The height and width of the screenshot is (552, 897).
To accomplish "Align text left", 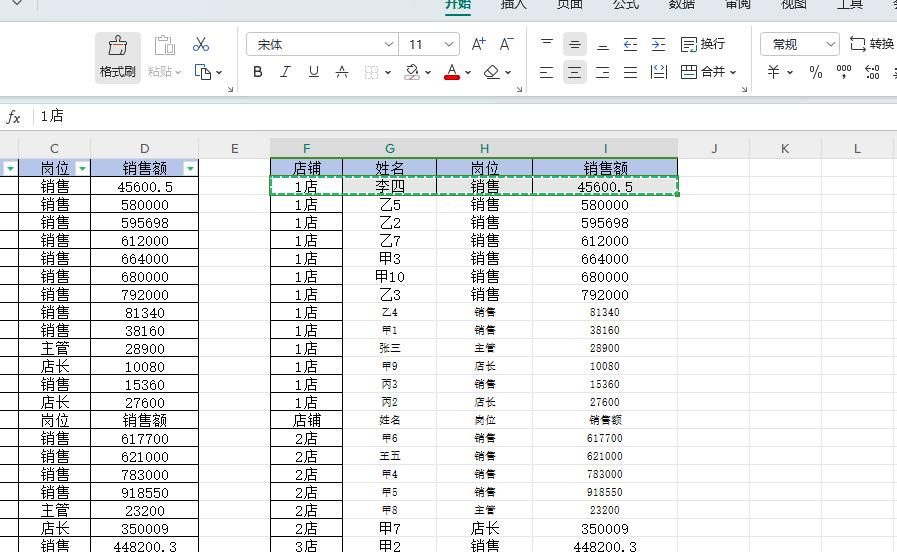I will click(x=547, y=72).
